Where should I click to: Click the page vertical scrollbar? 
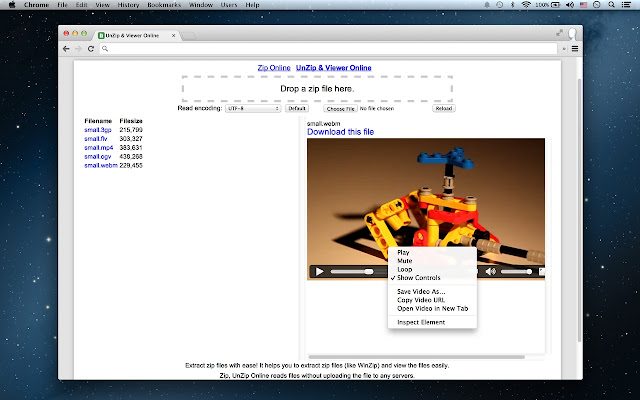[x=580, y=210]
